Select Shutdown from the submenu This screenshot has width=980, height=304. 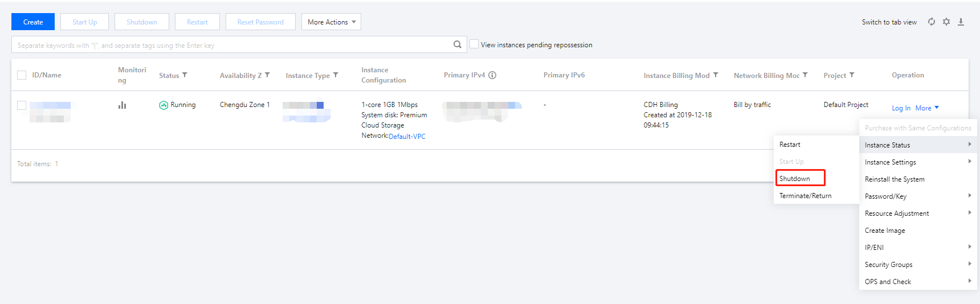pyautogui.click(x=795, y=179)
